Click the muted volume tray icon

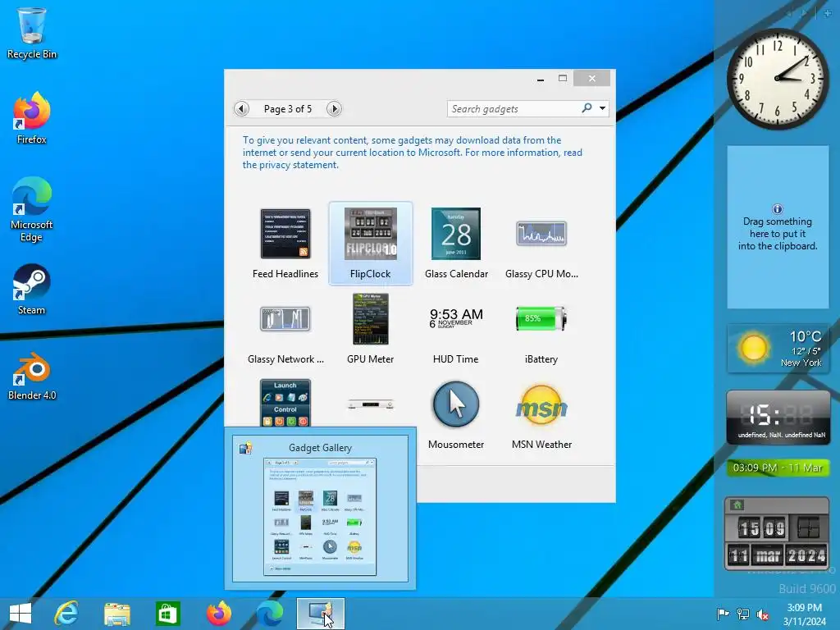pos(762,614)
